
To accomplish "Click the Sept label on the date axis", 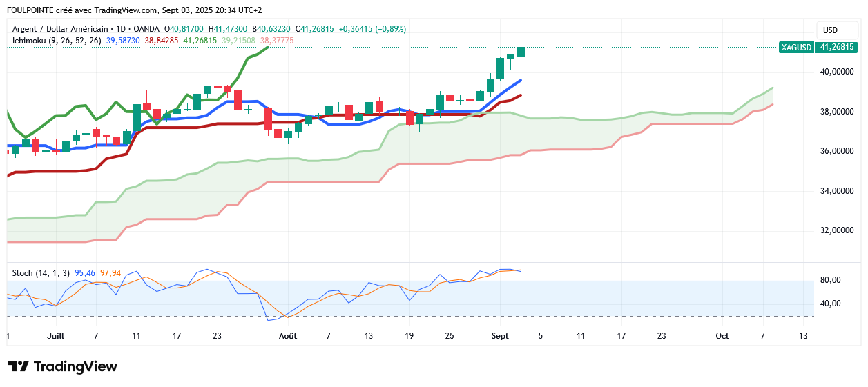I will (x=500, y=336).
